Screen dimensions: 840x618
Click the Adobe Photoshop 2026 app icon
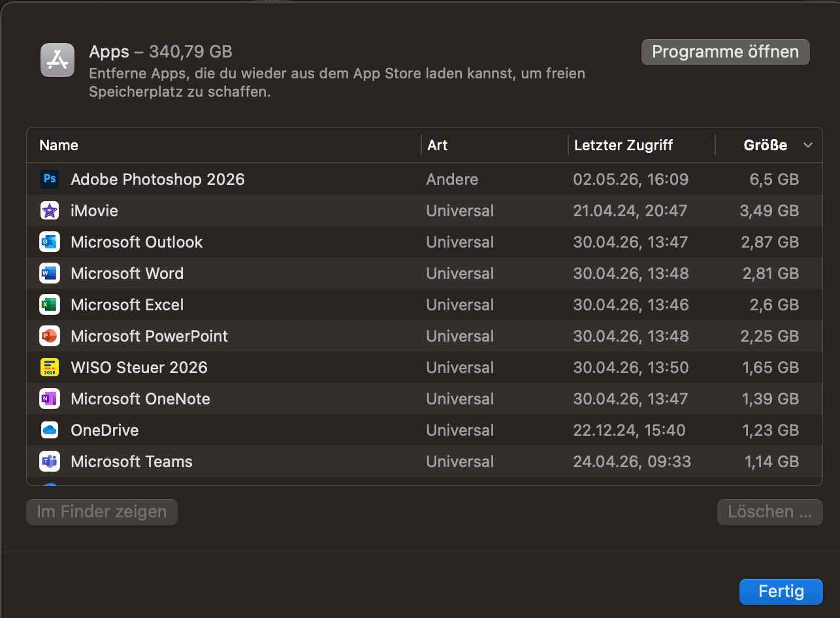pos(50,179)
